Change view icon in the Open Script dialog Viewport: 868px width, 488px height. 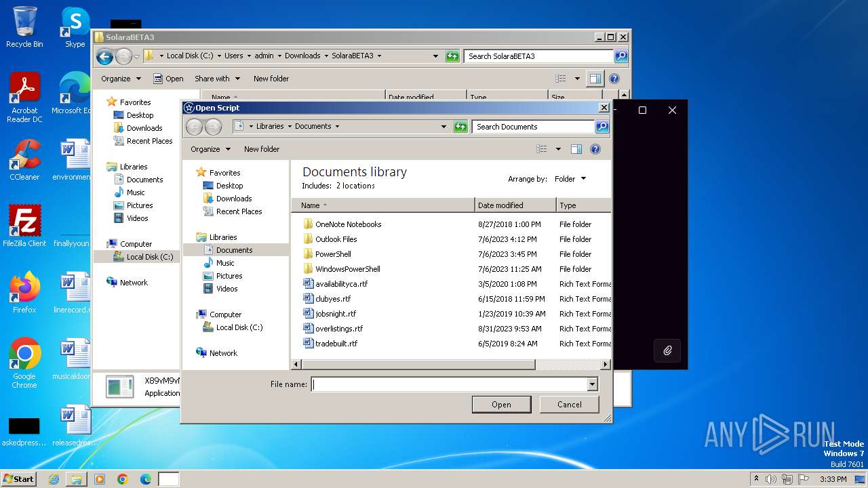(542, 149)
